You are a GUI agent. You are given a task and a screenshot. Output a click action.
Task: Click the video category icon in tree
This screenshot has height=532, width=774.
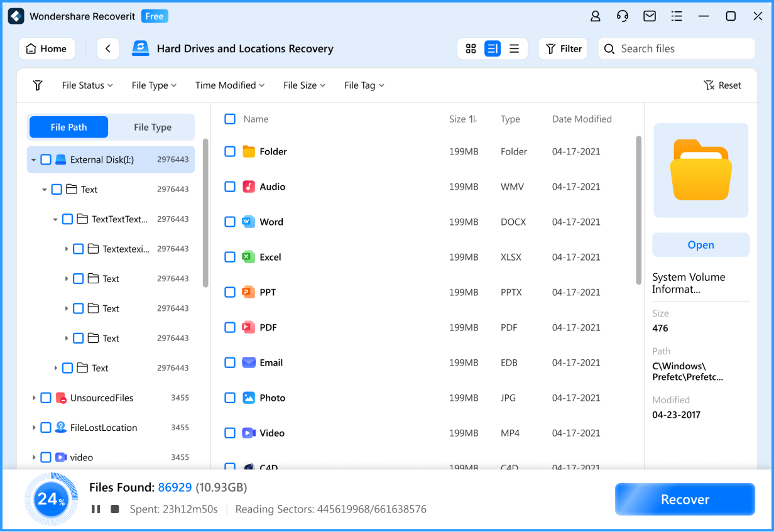(61, 457)
